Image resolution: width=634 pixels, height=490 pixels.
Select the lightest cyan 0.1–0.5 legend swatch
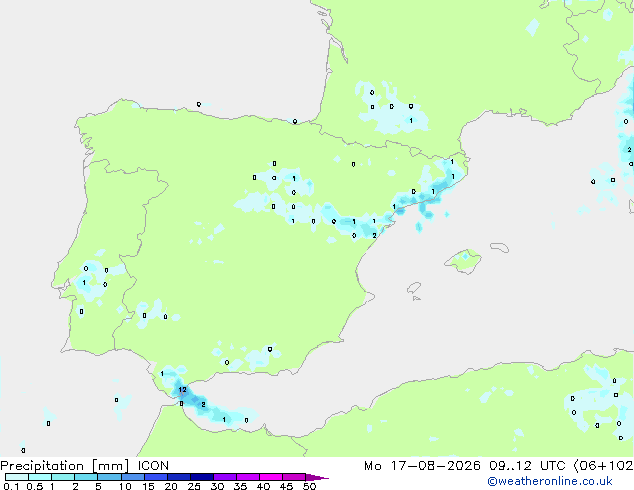pos(17,477)
